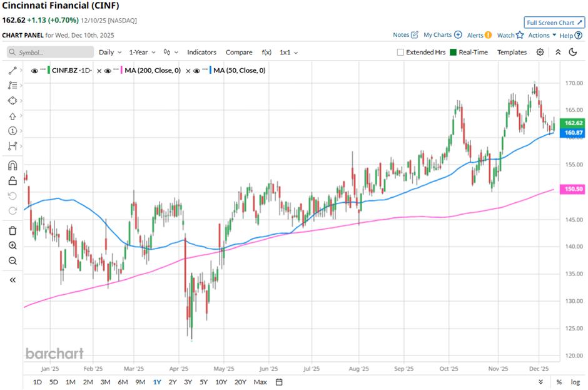Select the 6M time range tab
Image resolution: width=588 pixels, height=390 pixels.
[123, 382]
